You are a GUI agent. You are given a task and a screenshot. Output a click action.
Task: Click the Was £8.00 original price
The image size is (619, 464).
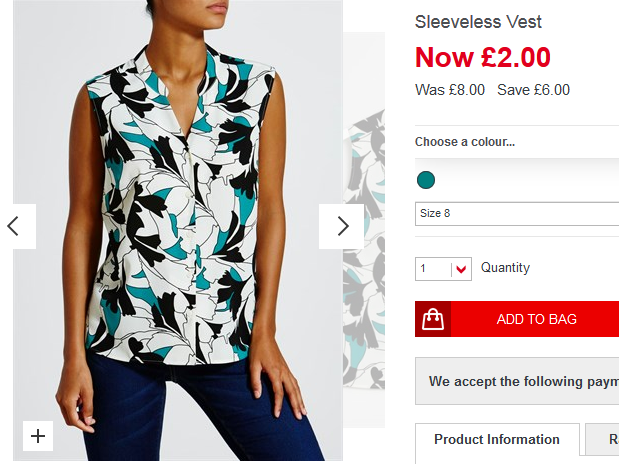[x=450, y=90]
